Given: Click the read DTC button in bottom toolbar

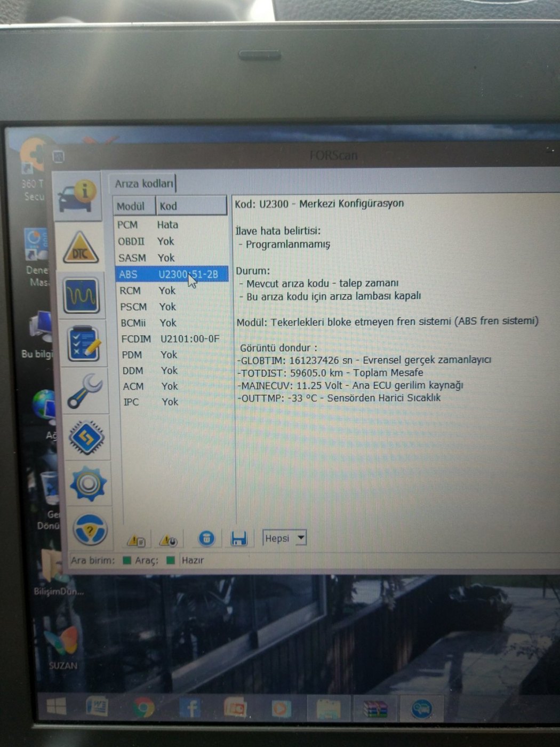Looking at the screenshot, I should coord(136,541).
